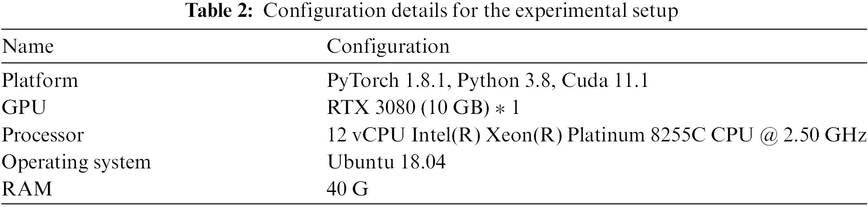Click the Platform row label

point(40,81)
